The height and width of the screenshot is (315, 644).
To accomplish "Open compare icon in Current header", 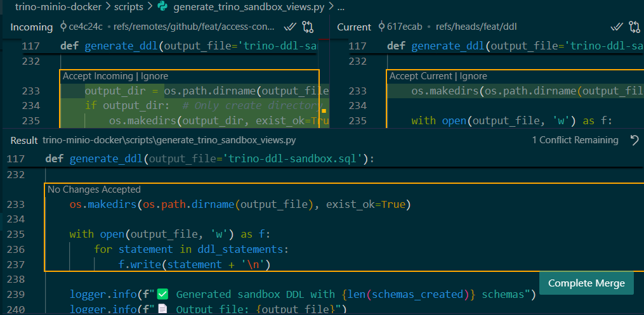I will click(x=634, y=27).
